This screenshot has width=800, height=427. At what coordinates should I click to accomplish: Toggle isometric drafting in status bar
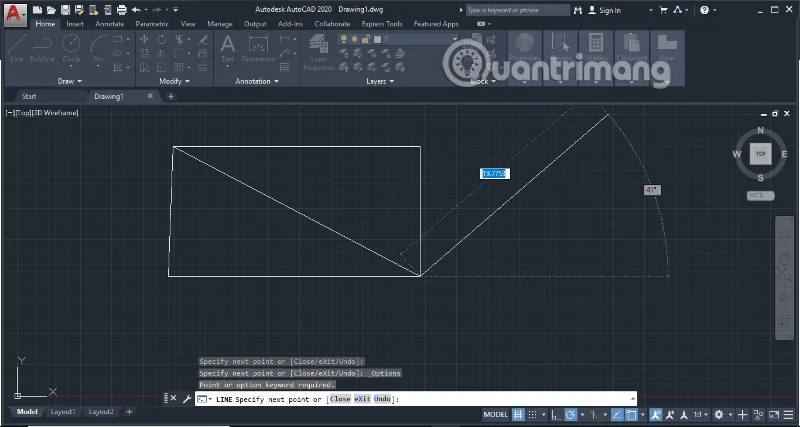(x=593, y=414)
